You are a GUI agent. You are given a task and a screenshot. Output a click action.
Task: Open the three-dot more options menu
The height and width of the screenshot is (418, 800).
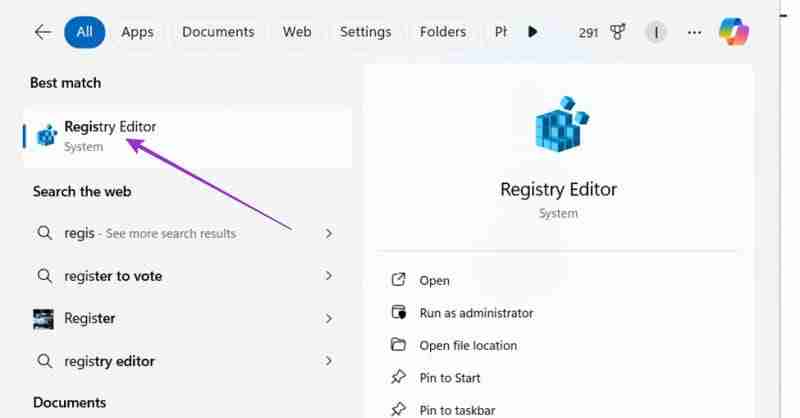694,33
